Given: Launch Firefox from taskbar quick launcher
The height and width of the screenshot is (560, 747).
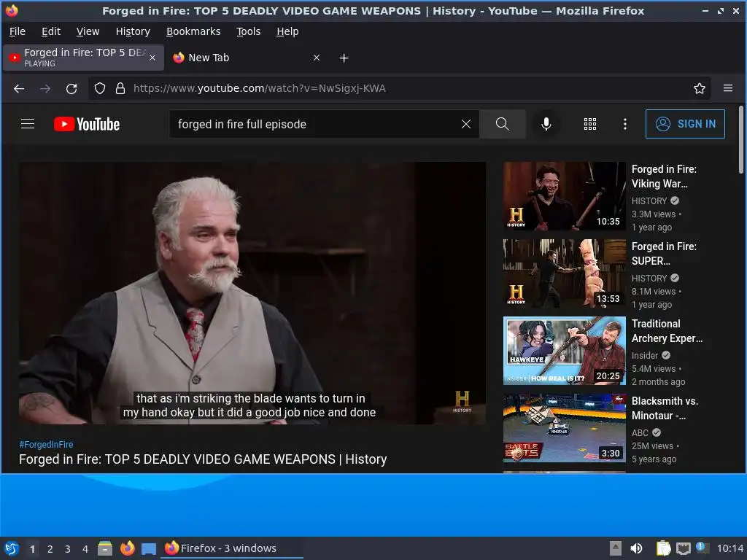Looking at the screenshot, I should click(x=127, y=548).
